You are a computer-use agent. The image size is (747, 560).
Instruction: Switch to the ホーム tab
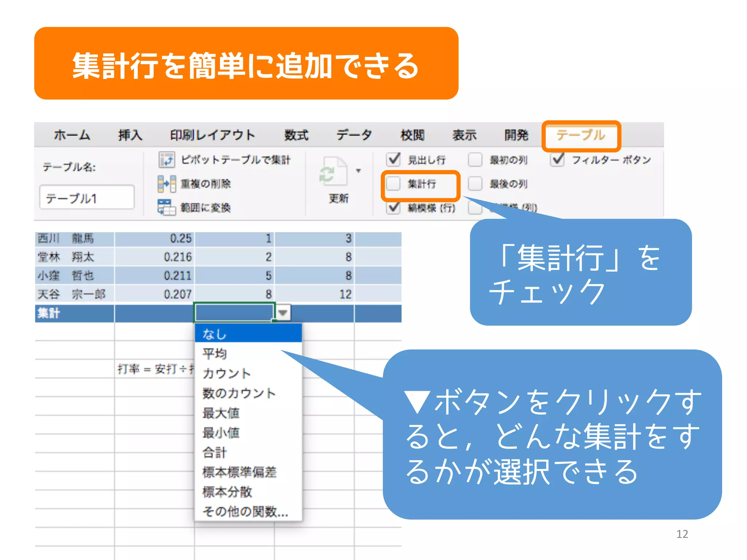(x=72, y=135)
